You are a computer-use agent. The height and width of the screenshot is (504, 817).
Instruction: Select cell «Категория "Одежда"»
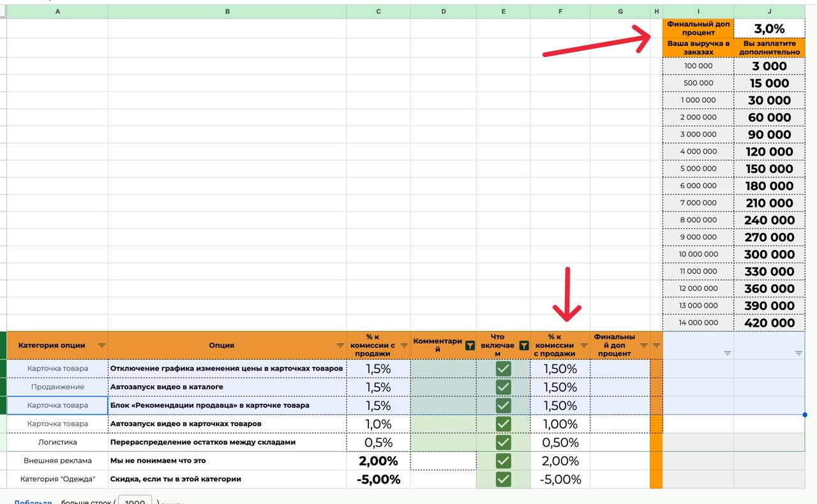pyautogui.click(x=57, y=479)
